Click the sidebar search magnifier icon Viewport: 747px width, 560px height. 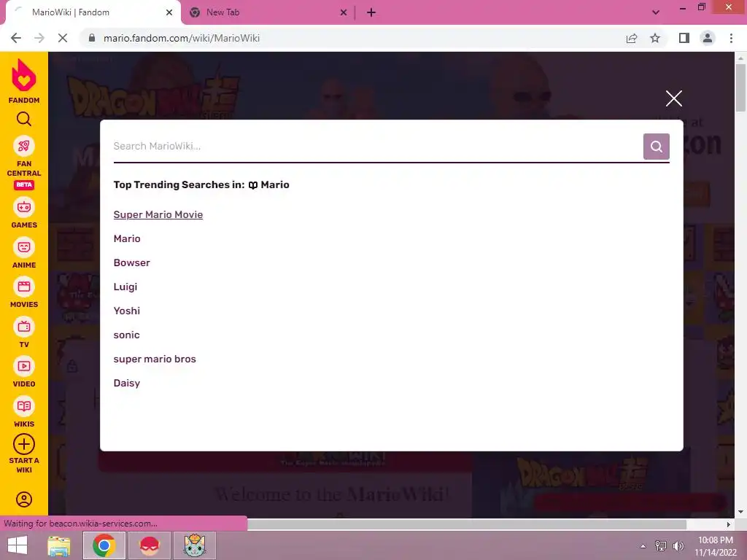click(x=24, y=119)
